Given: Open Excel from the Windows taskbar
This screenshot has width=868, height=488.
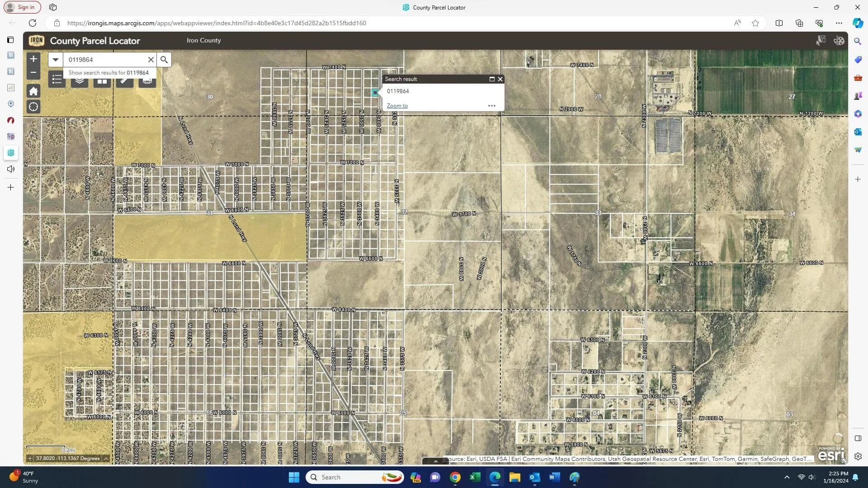Looking at the screenshot, I should pos(475,477).
